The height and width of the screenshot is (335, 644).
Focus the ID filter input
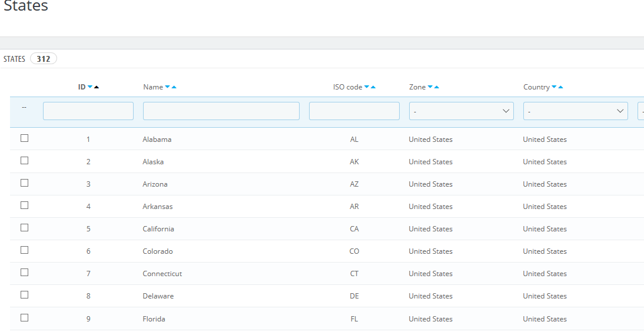(x=88, y=111)
